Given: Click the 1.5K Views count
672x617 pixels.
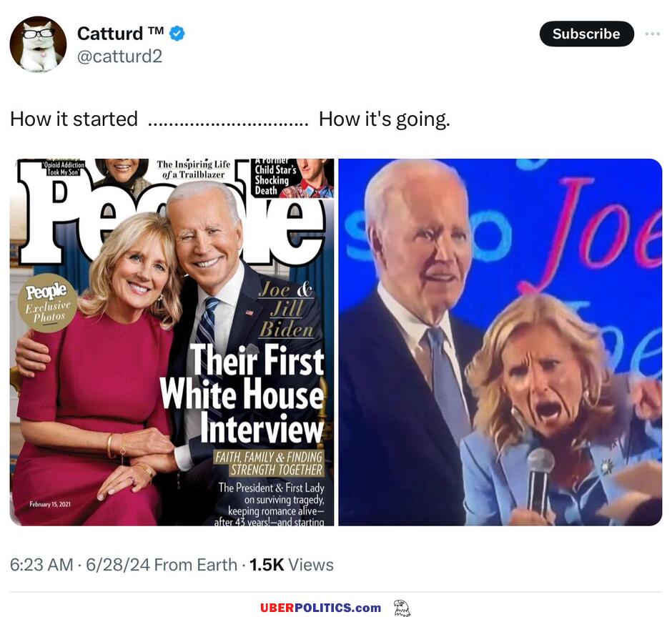Looking at the screenshot, I should coord(291,565).
